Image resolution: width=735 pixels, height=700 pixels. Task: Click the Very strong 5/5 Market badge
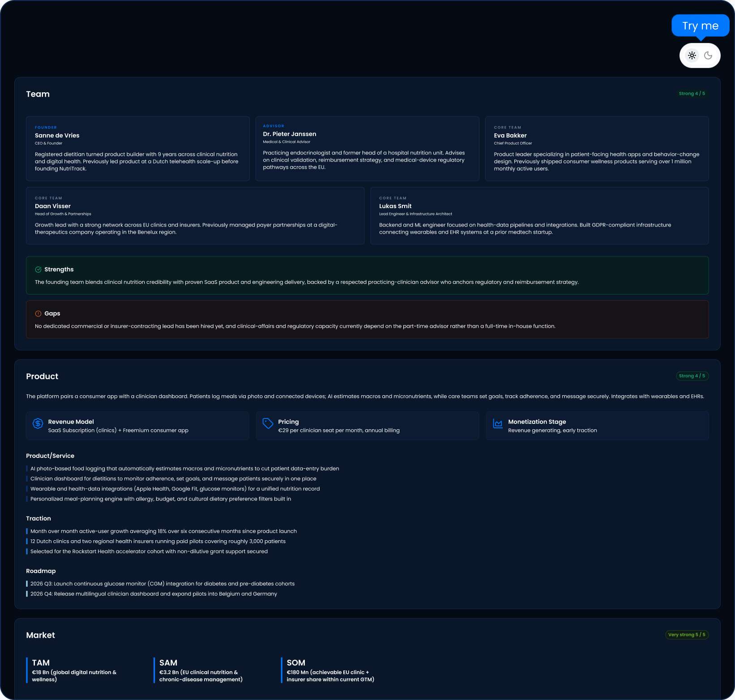pyautogui.click(x=687, y=635)
